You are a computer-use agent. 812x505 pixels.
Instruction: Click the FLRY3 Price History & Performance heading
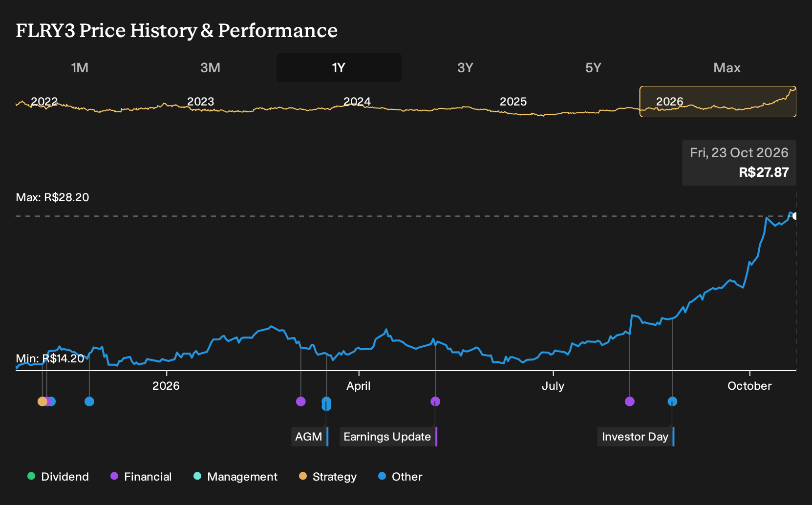point(177,30)
